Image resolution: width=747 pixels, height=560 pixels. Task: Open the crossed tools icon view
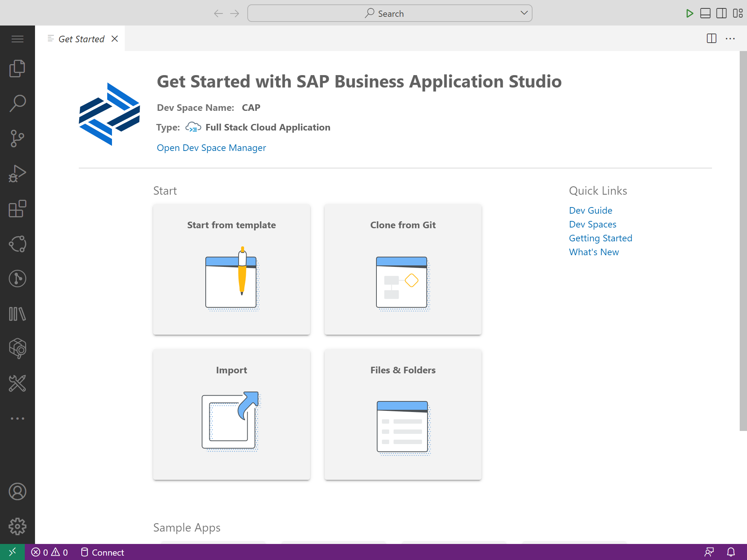point(17,384)
